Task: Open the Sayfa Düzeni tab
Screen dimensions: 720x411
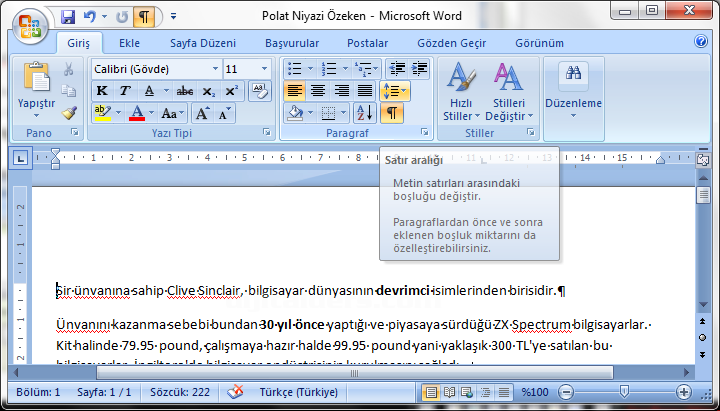Action: click(x=203, y=43)
